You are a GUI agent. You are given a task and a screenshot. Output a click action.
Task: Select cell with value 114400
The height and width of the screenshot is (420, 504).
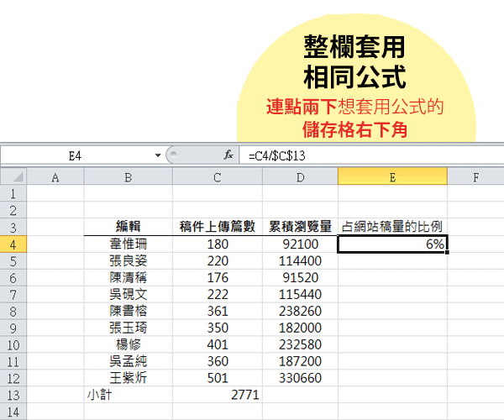click(x=300, y=261)
